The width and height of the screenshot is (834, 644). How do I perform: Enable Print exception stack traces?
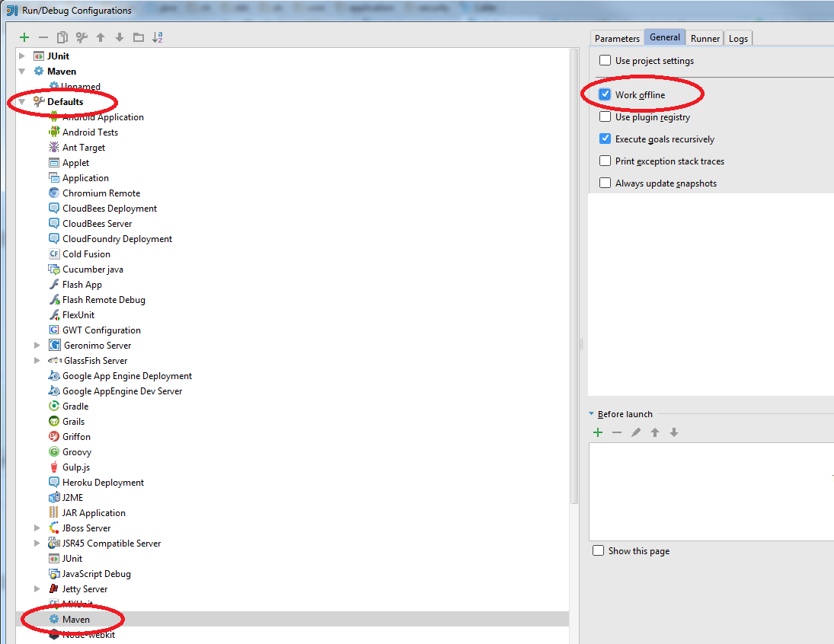click(605, 161)
